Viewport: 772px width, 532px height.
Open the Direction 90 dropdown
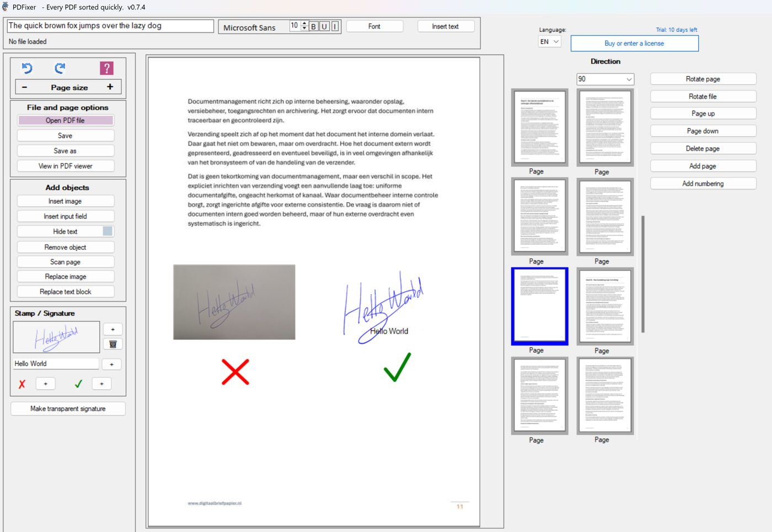[x=605, y=79]
